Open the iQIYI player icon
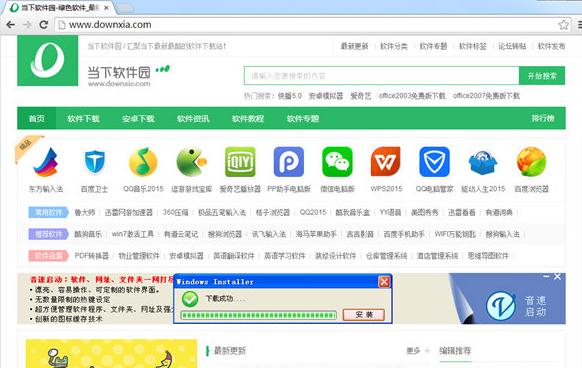 [x=240, y=162]
